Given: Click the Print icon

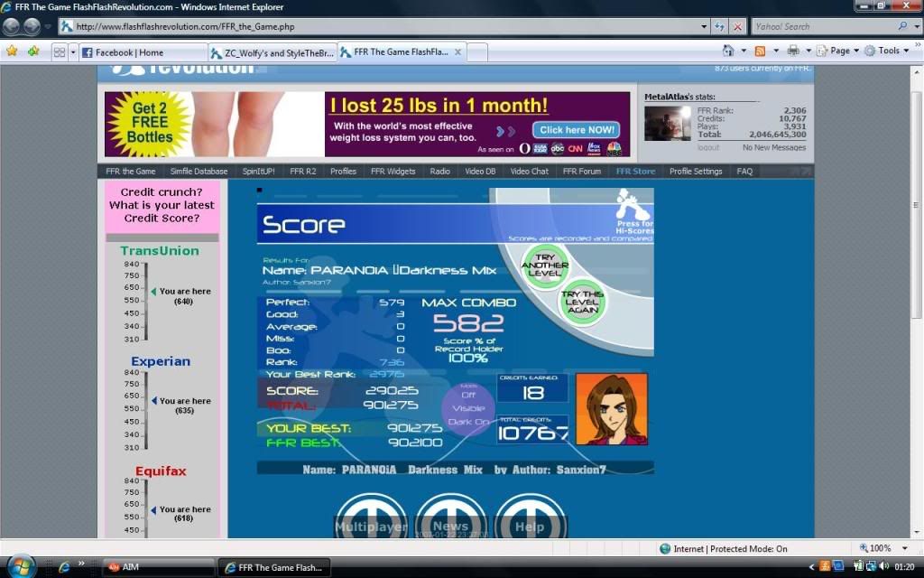Looking at the screenshot, I should pos(793,51).
